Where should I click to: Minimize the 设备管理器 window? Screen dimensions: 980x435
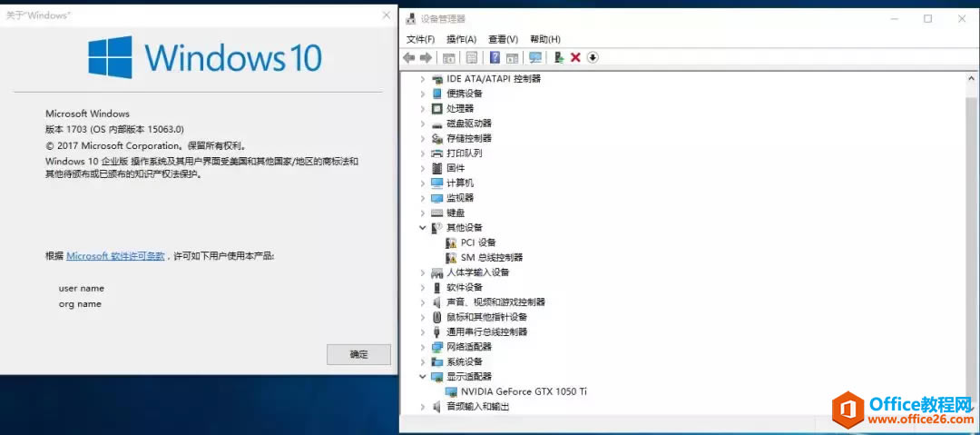click(x=895, y=19)
